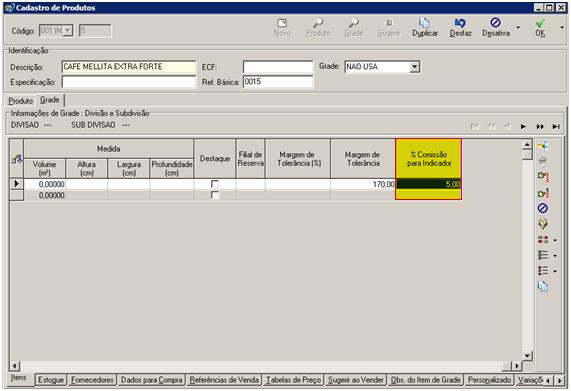571x391 pixels.
Task: Click the Especificação input field
Action: point(129,82)
